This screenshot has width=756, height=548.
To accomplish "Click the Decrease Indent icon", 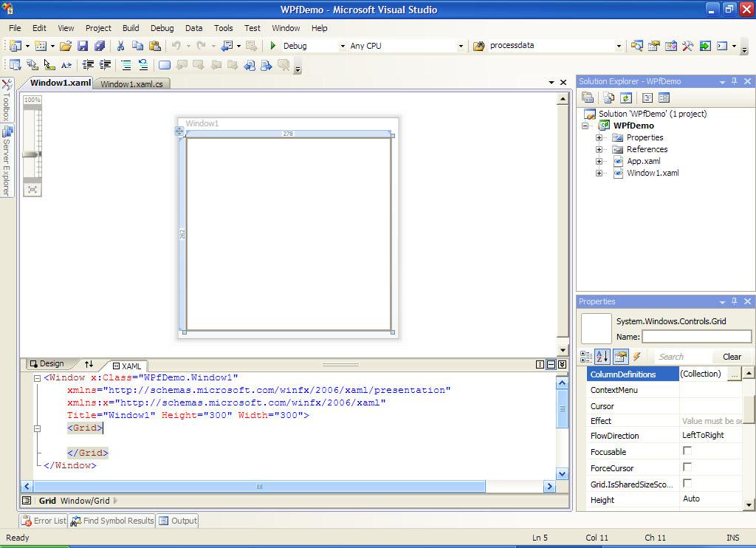I will pyautogui.click(x=88, y=65).
